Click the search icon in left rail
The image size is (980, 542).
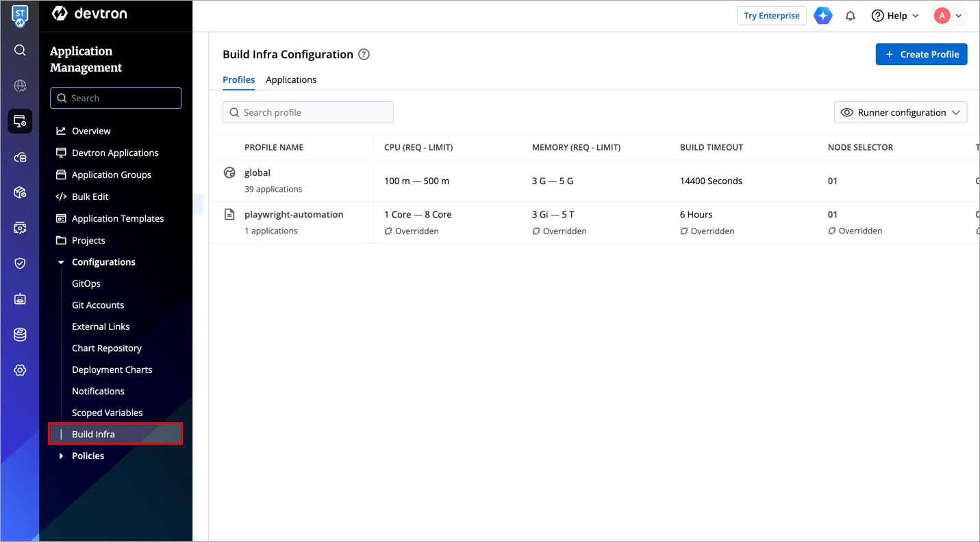click(20, 50)
